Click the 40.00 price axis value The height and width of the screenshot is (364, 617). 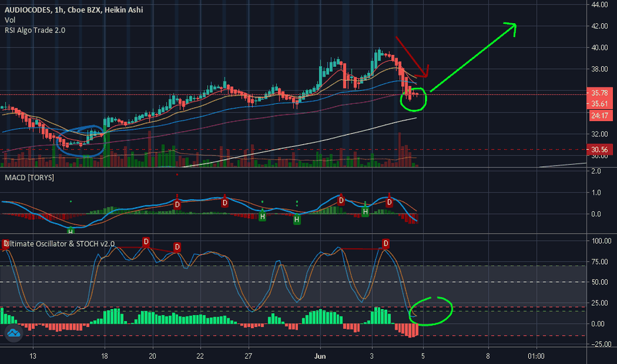coord(600,48)
